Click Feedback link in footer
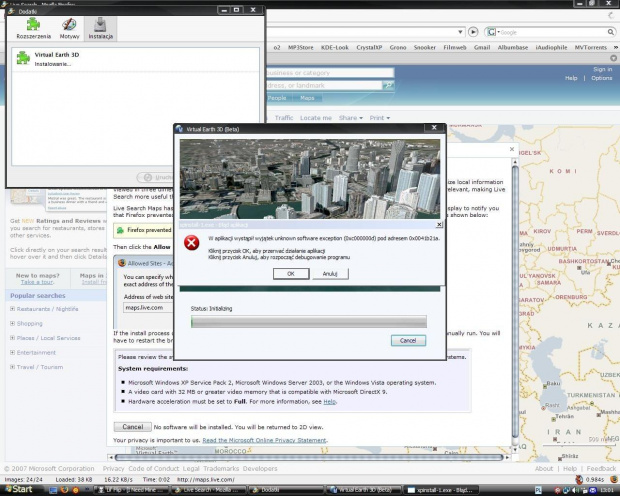 601,468
